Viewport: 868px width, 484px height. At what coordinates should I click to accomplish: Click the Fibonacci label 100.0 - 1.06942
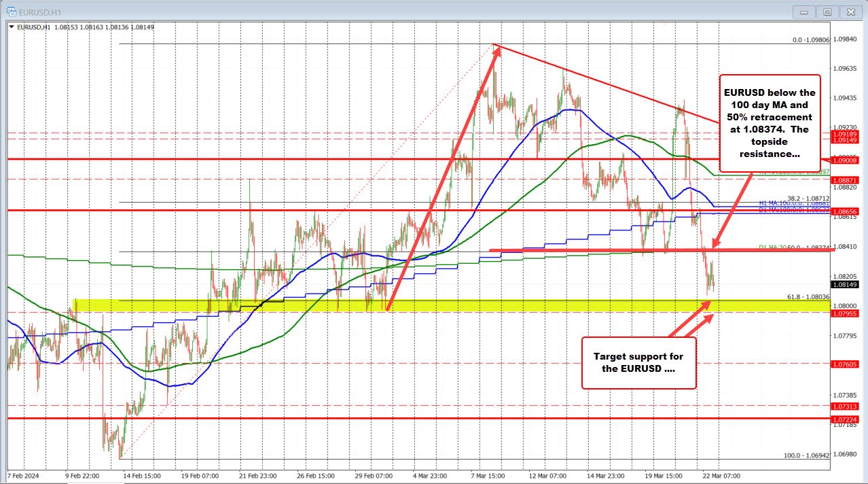click(808, 455)
